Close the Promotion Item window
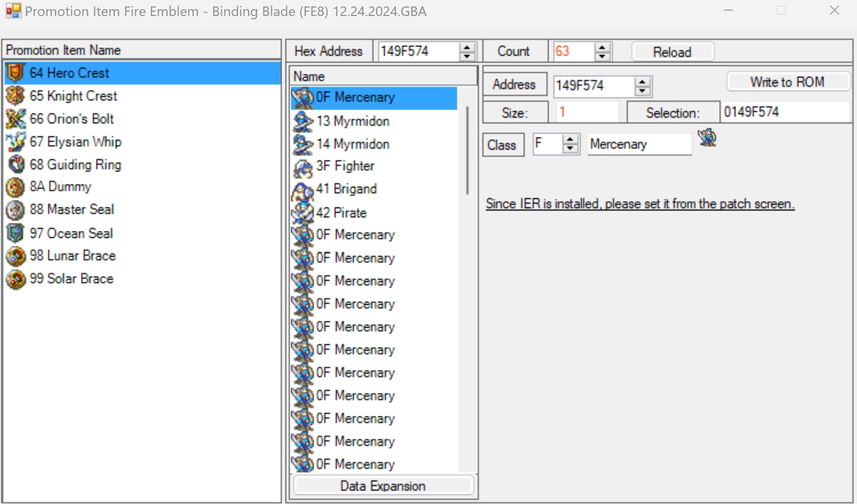The height and width of the screenshot is (504, 857). (x=834, y=11)
